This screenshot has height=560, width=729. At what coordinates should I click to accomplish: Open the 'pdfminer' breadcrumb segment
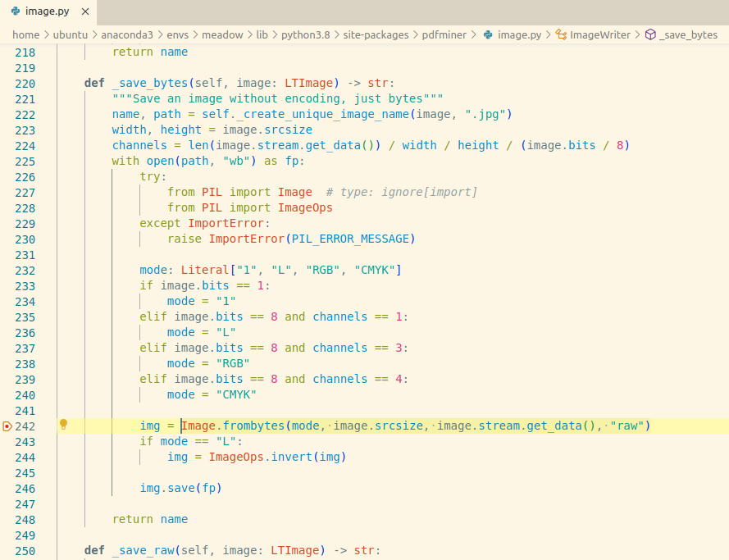point(444,35)
